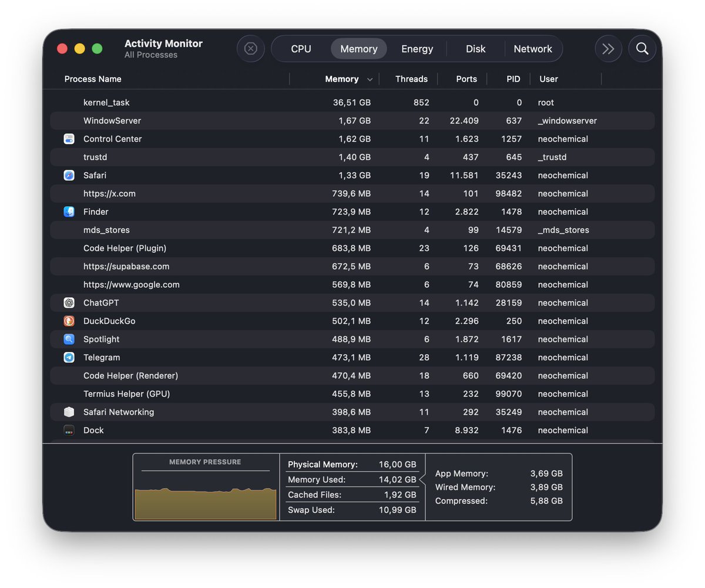705x588 pixels.
Task: Click the _mds_stores user cell
Action: click(563, 230)
